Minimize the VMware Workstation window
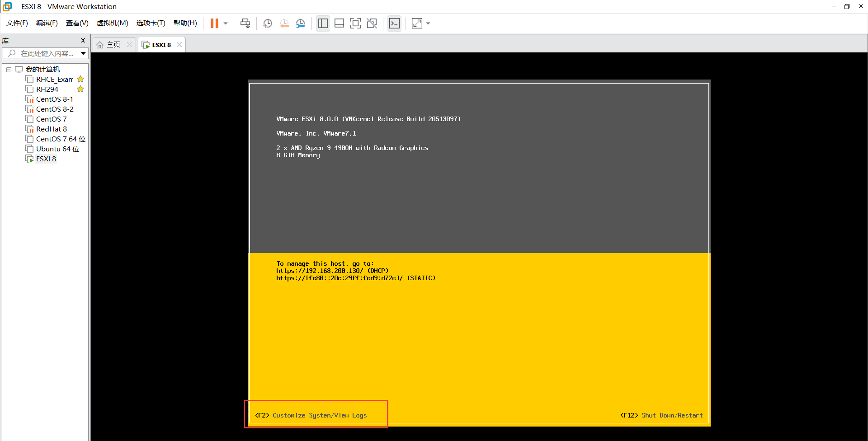Screen dimensions: 868x441 click(834, 6)
